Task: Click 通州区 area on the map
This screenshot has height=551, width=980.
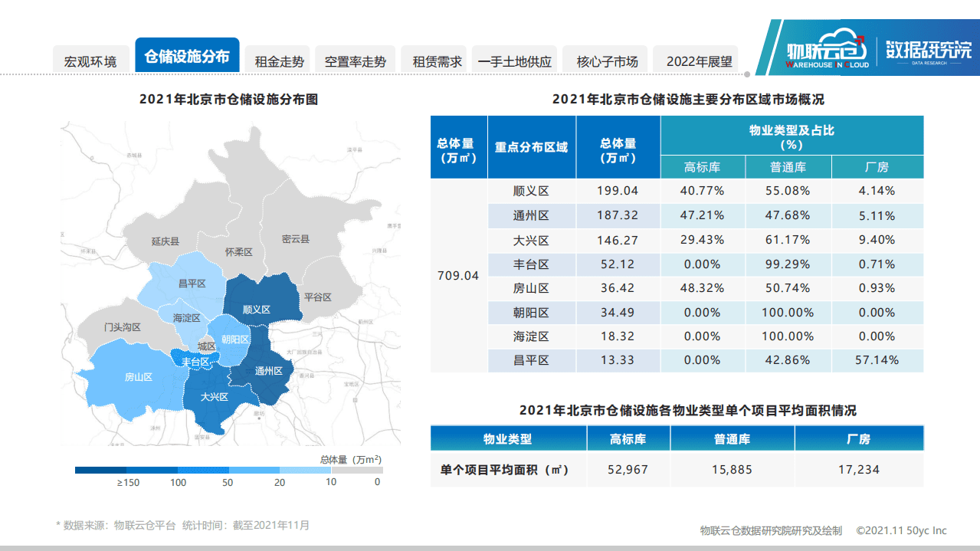Action: coord(270,369)
